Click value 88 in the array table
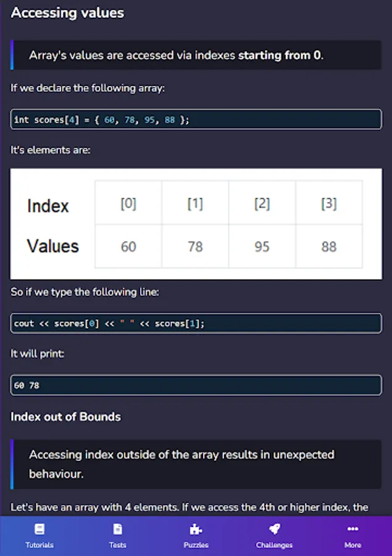 [x=328, y=246]
